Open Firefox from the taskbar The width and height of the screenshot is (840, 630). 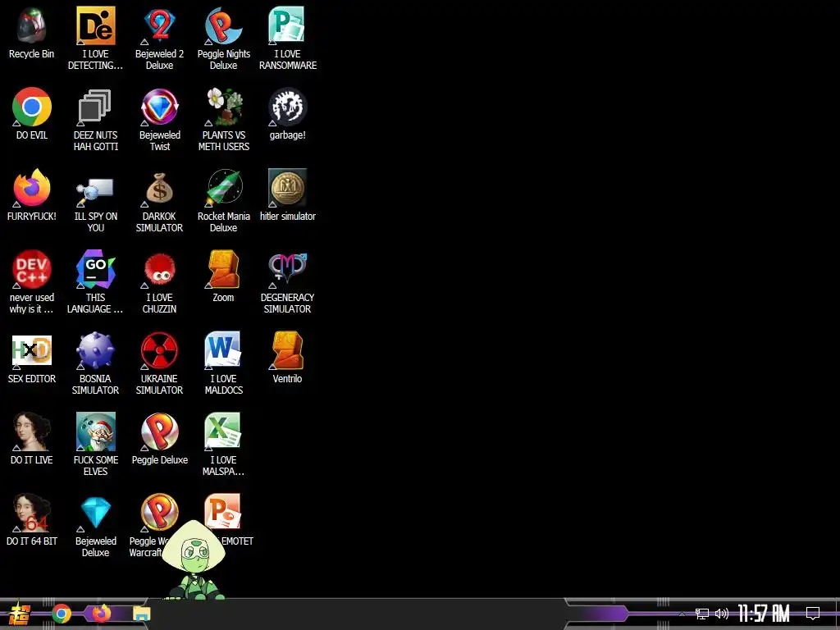[x=102, y=614]
